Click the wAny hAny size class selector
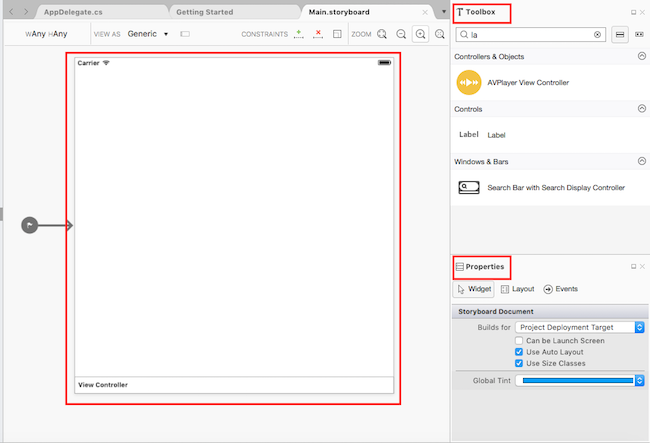650x443 pixels. tap(46, 34)
